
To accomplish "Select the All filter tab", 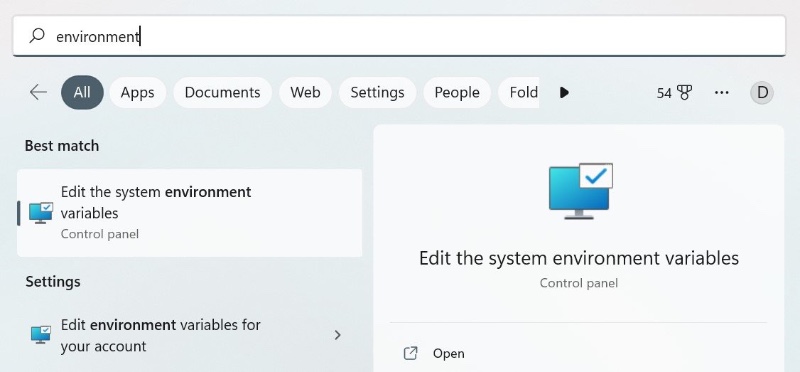I will pyautogui.click(x=82, y=92).
